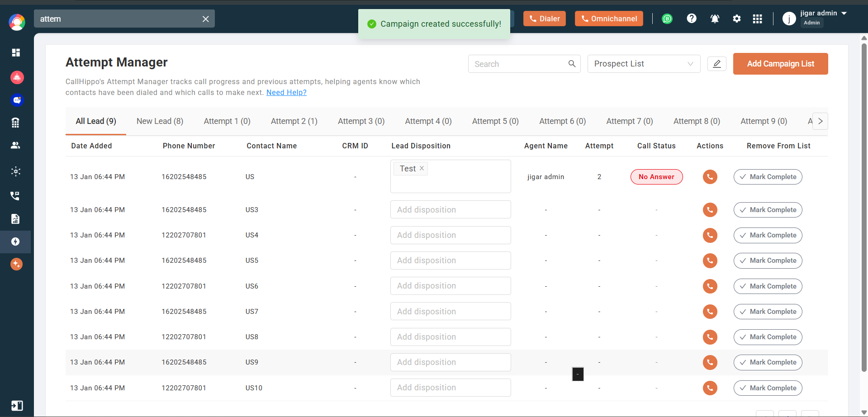The width and height of the screenshot is (868, 417).
Task: Switch to the Attempt 2 (1) tab
Action: [294, 121]
